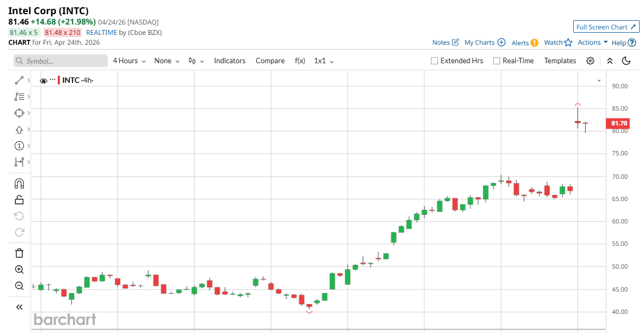Click the zoom in magnifier icon
Image resolution: width=644 pixels, height=333 pixels.
coord(19,269)
